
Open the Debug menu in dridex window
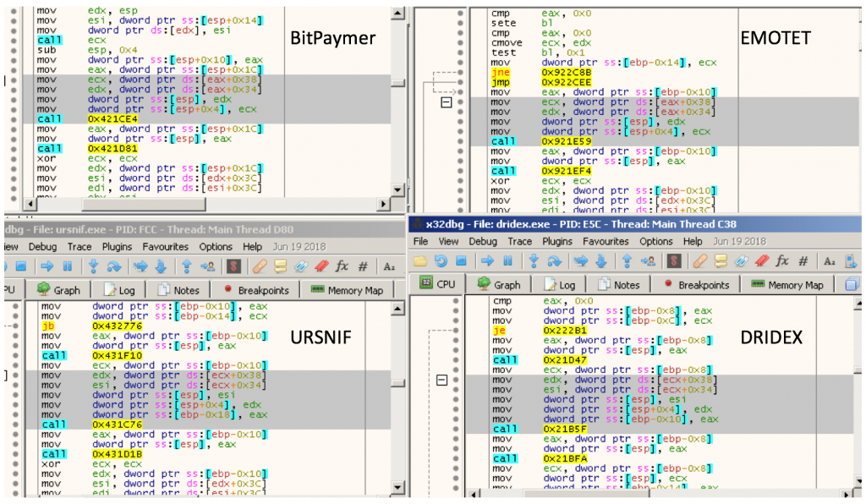483,241
